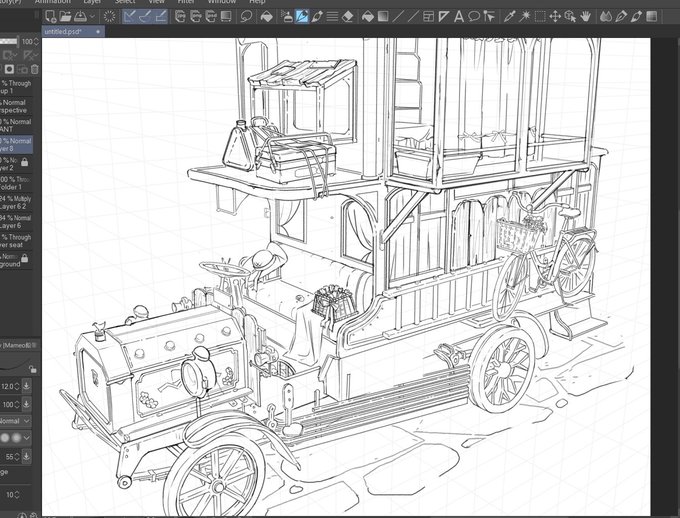The width and height of the screenshot is (680, 518).
Task: Click the Open file folder icon
Action: tap(65, 16)
